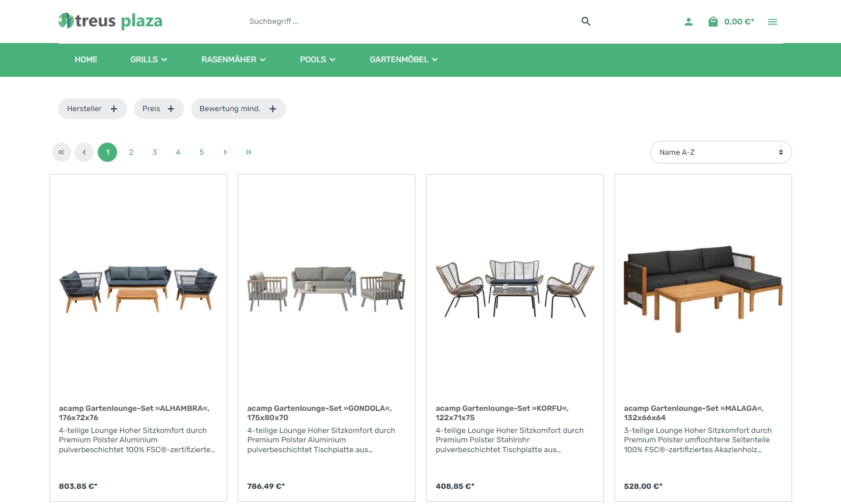Expand the GRILLS menu
841x504 pixels.
(x=149, y=59)
